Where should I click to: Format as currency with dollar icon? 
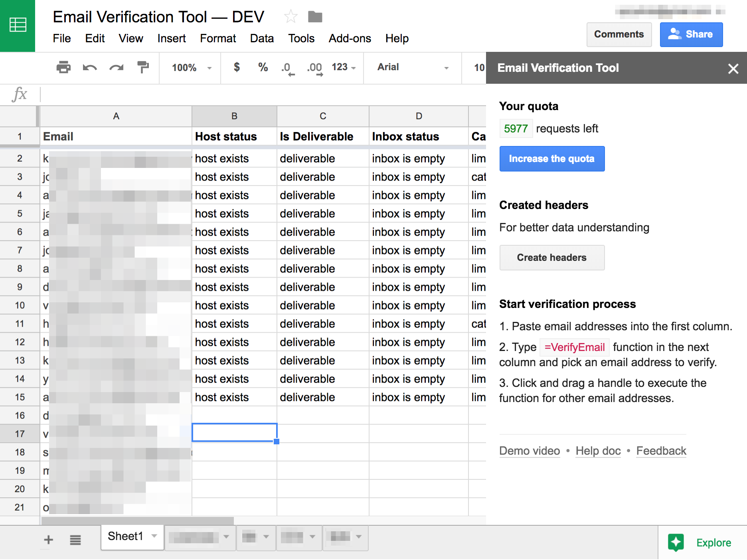pos(237,67)
